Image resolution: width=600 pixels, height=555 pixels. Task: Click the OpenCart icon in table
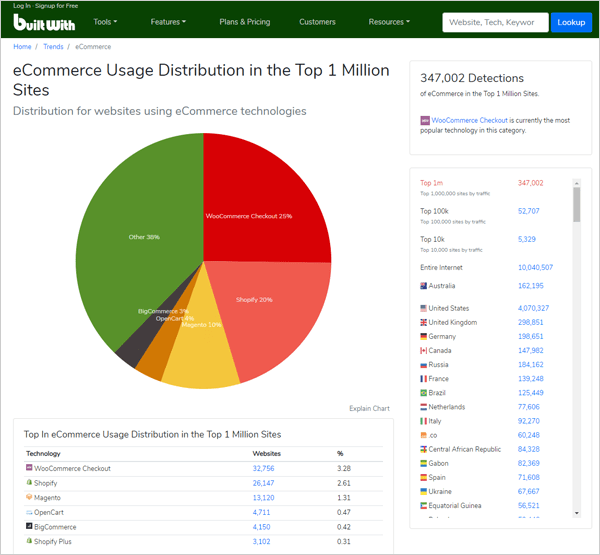click(29, 513)
